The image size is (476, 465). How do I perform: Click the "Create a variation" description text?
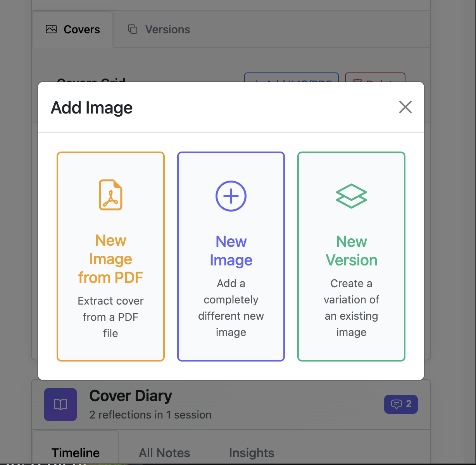(x=351, y=308)
